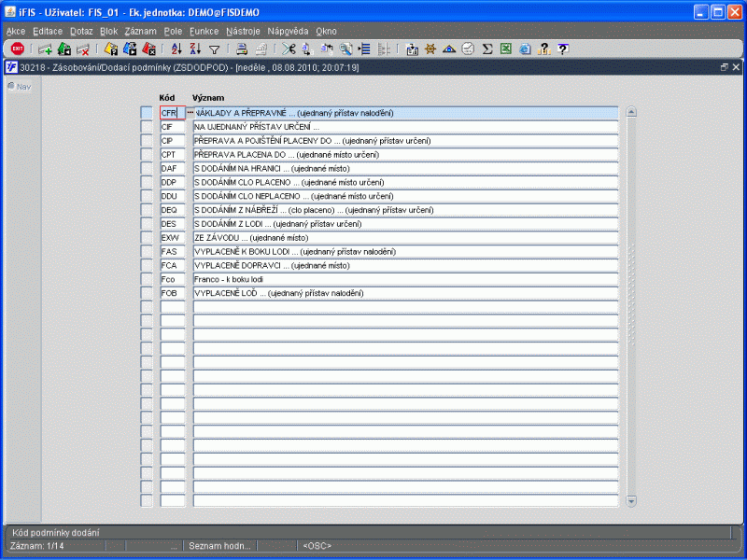Open the Nástroje menu
This screenshot has width=747, height=560.
point(243,32)
